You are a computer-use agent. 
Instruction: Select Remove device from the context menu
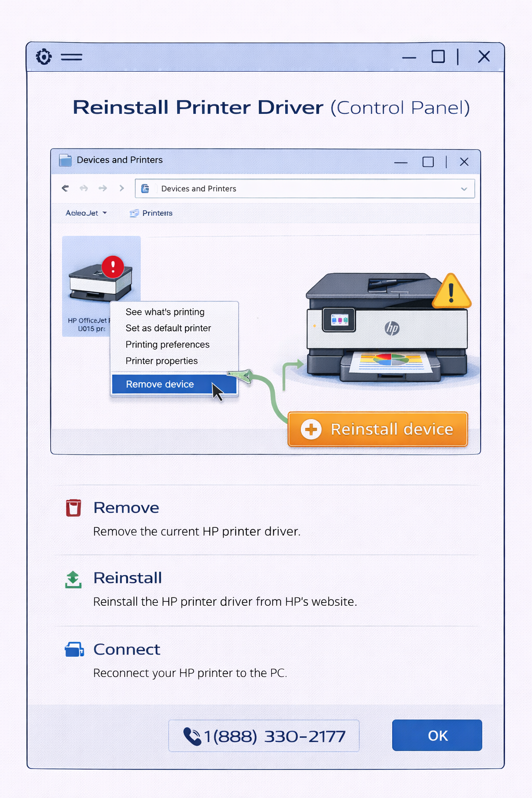(159, 384)
